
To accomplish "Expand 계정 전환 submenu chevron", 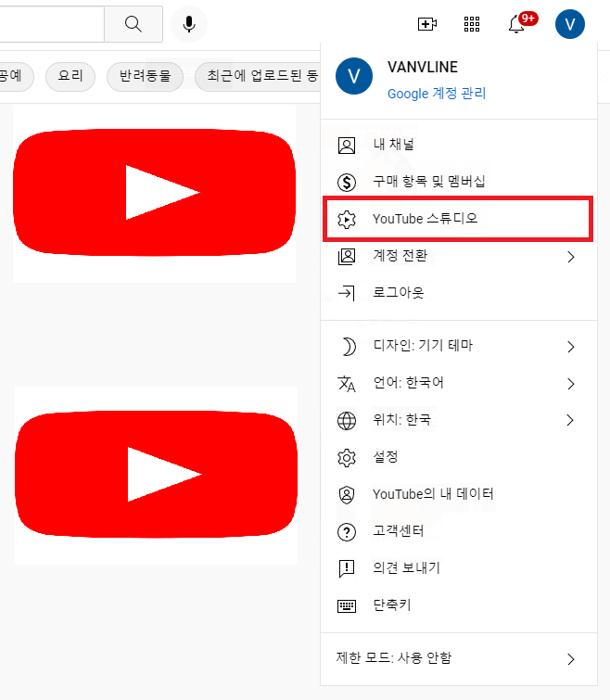I will point(571,257).
